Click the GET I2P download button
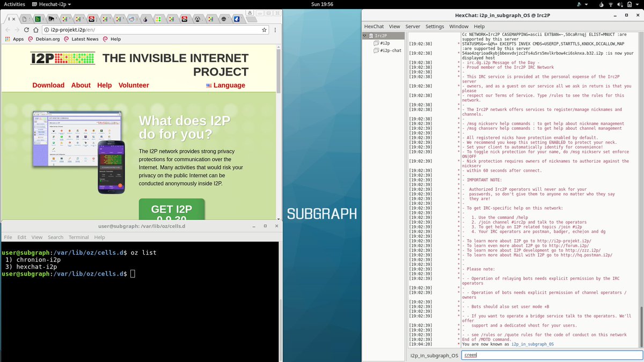Viewport: 644px width, 362px height. point(172,209)
